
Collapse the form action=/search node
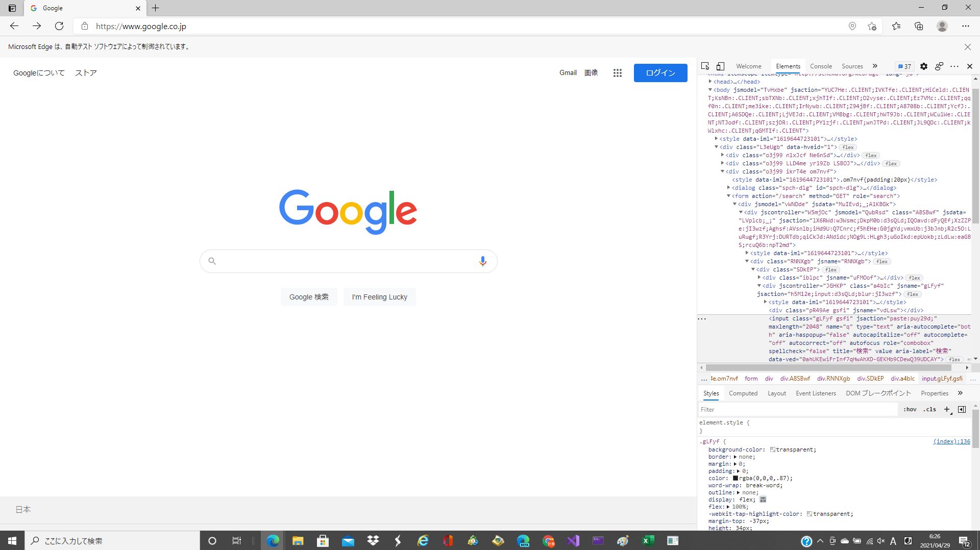pyautogui.click(x=728, y=196)
